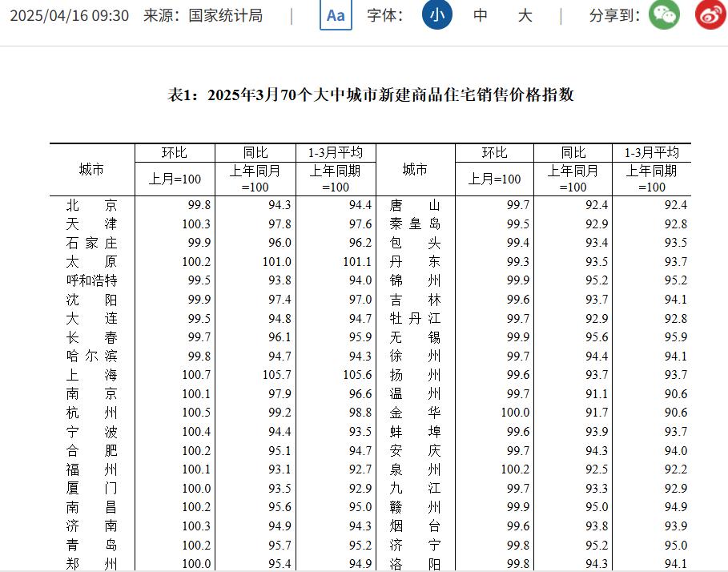Select the city cell 徐州

[x=415, y=356]
